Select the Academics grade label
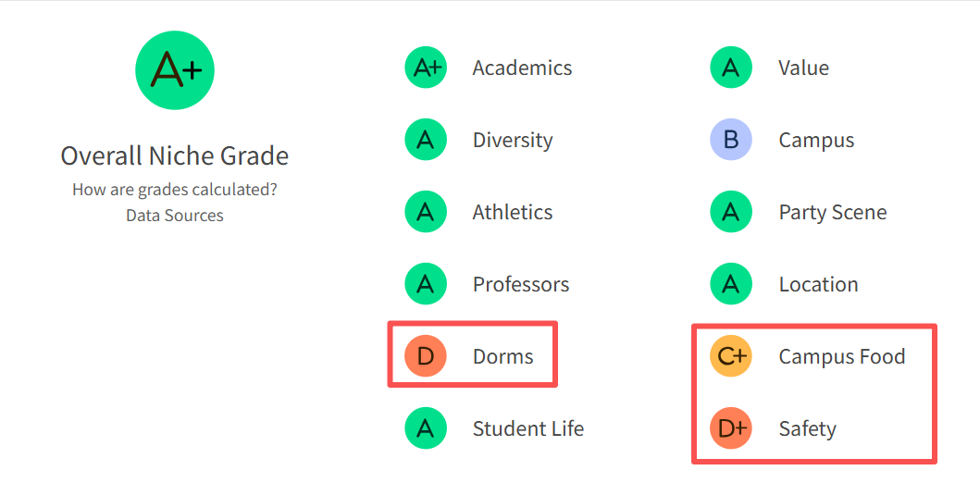This screenshot has height=483, width=980. point(522,68)
